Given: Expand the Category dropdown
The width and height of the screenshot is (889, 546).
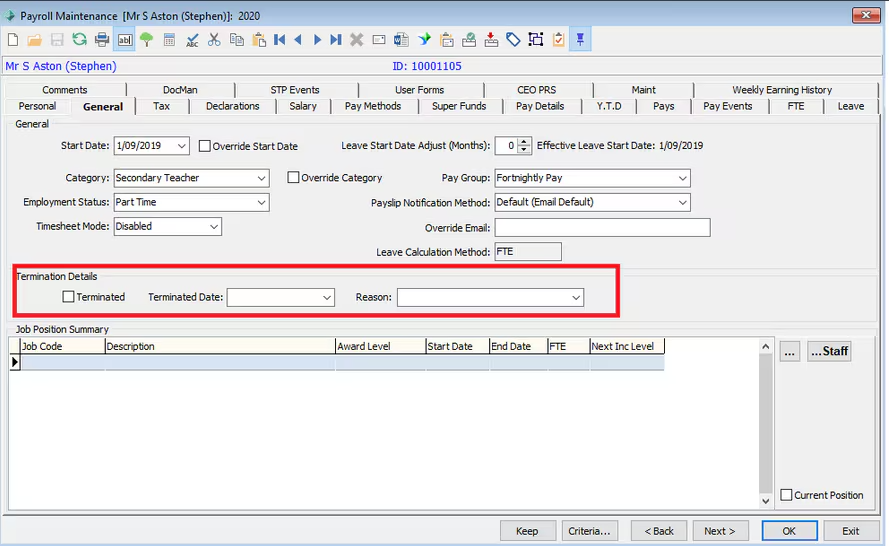Looking at the screenshot, I should pyautogui.click(x=261, y=178).
